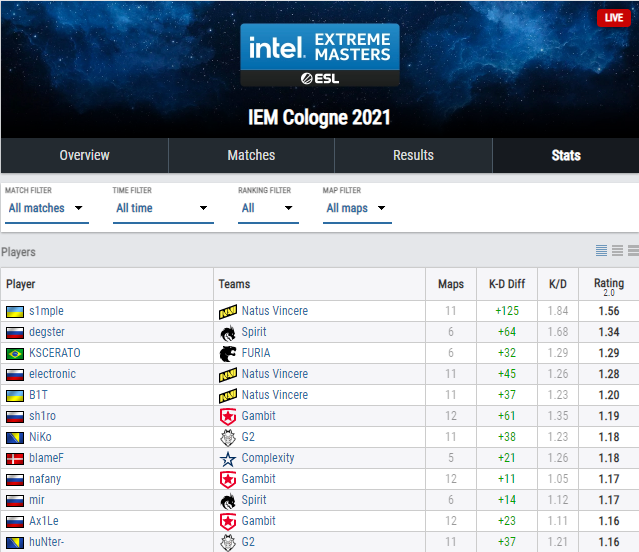Switch to the Stats tab
The width and height of the screenshot is (639, 552).
pos(566,155)
